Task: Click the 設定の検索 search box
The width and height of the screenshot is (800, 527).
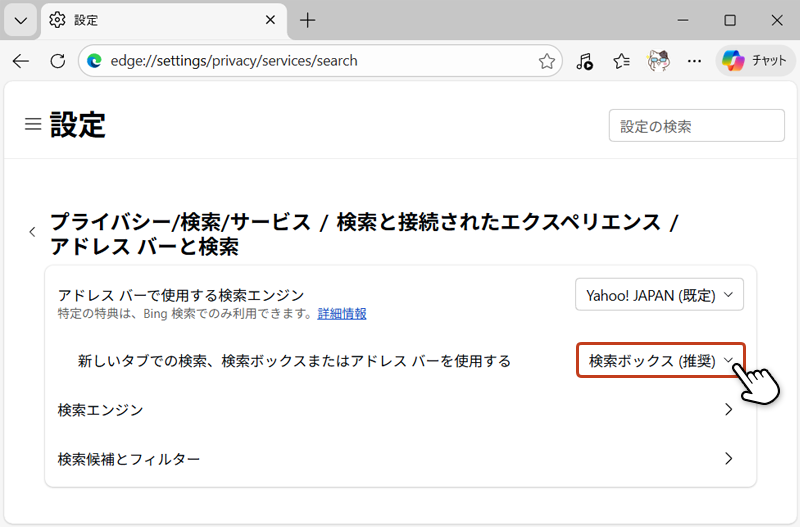Action: coord(696,126)
